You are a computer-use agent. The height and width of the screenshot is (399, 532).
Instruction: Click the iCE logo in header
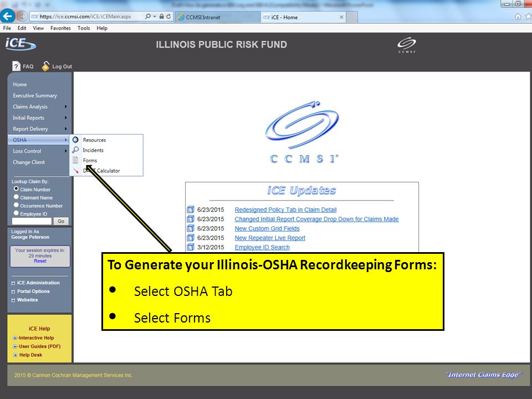coord(21,44)
